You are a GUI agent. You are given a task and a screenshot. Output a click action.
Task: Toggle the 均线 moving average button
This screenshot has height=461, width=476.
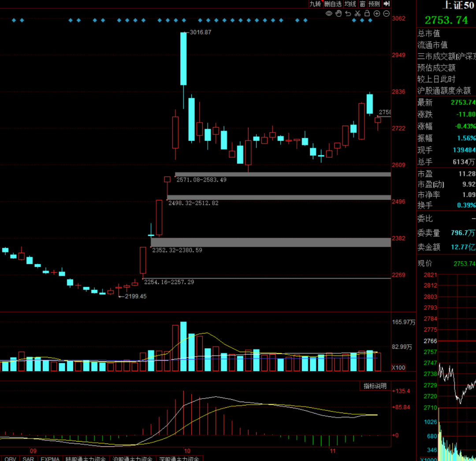pyautogui.click(x=350, y=4)
